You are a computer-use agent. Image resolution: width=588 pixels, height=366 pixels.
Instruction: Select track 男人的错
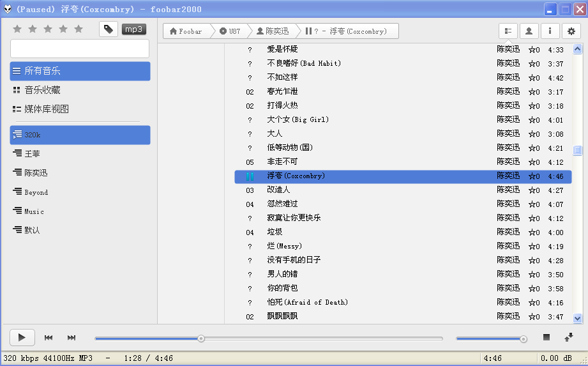tap(403, 275)
